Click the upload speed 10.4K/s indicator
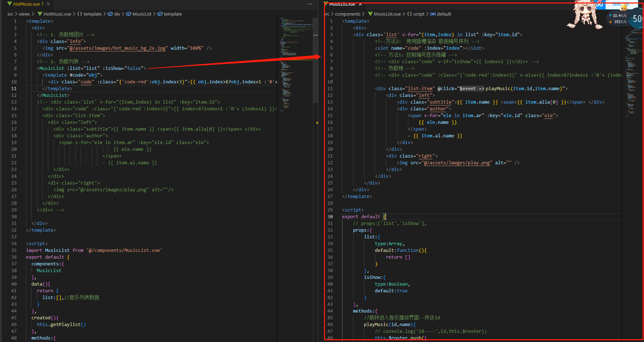 point(618,16)
